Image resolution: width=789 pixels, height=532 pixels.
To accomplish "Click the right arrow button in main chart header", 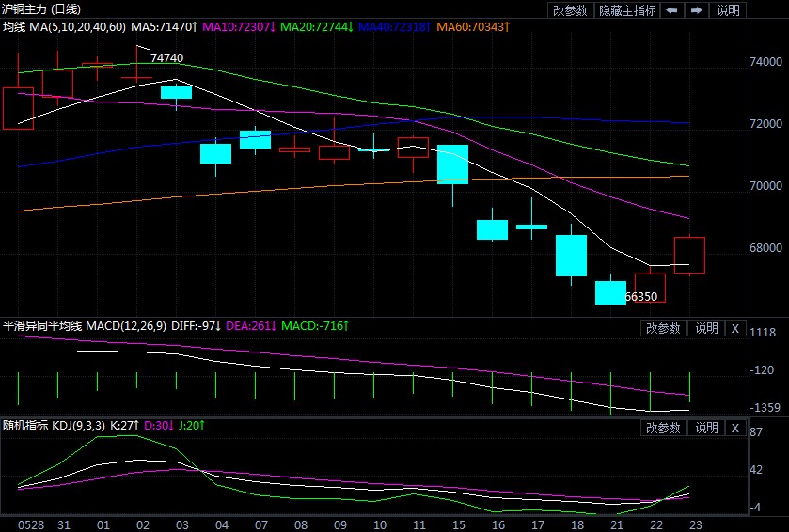I will point(696,10).
